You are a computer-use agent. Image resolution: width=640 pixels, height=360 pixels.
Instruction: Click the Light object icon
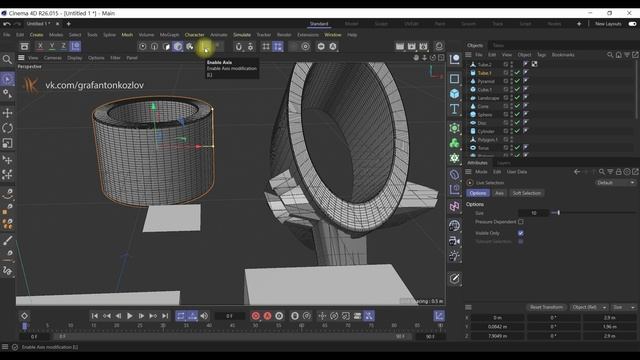[x=454, y=256]
